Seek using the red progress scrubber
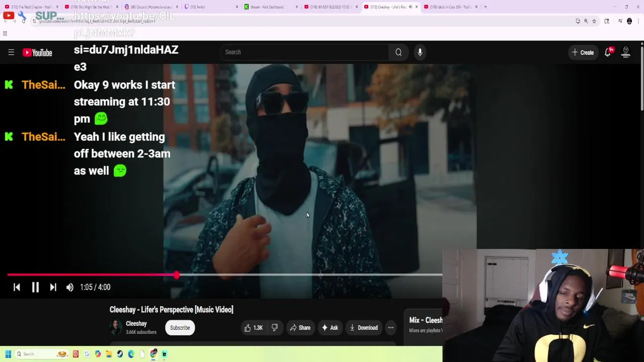 [176, 275]
